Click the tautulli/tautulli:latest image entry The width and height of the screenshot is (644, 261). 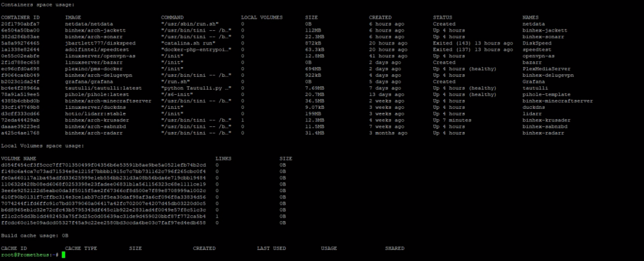click(103, 88)
